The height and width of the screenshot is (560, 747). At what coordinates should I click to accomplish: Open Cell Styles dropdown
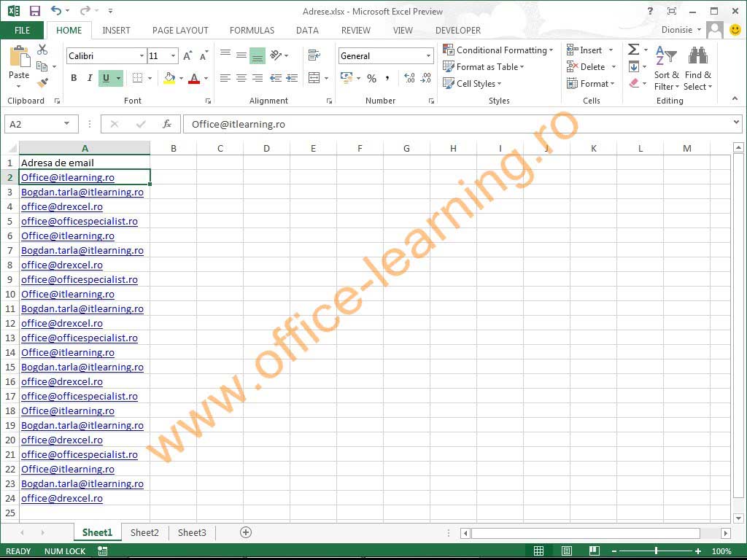click(x=472, y=83)
